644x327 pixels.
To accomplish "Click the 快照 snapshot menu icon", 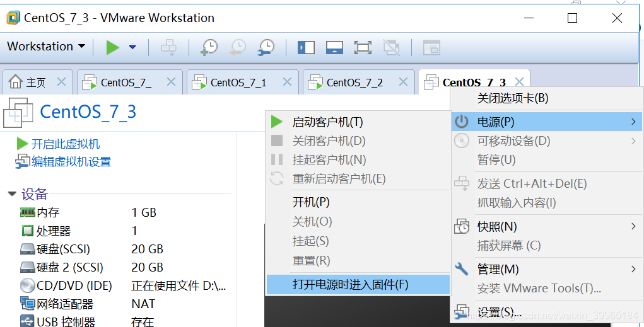I will pos(462,226).
